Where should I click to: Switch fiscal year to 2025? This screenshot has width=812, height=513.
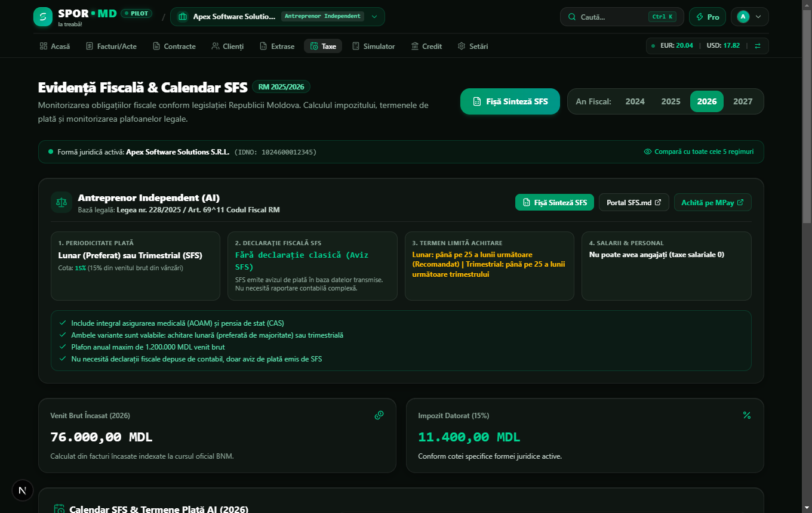pyautogui.click(x=671, y=101)
